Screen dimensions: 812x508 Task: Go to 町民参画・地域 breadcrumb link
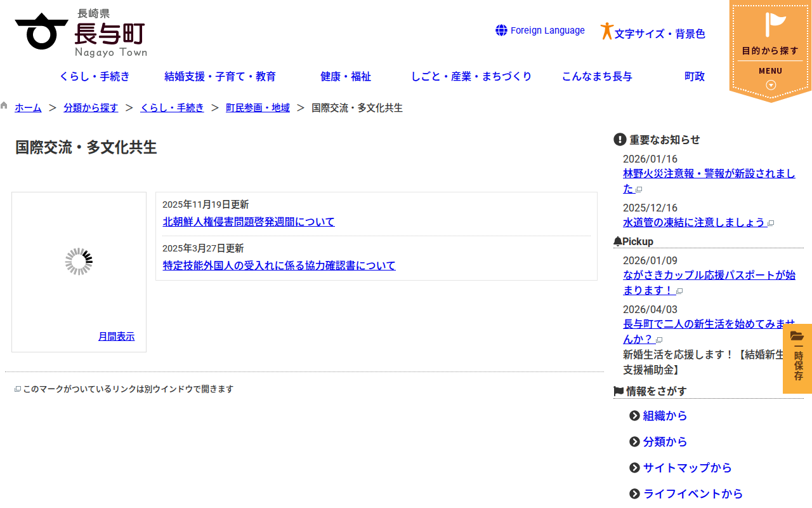point(258,108)
